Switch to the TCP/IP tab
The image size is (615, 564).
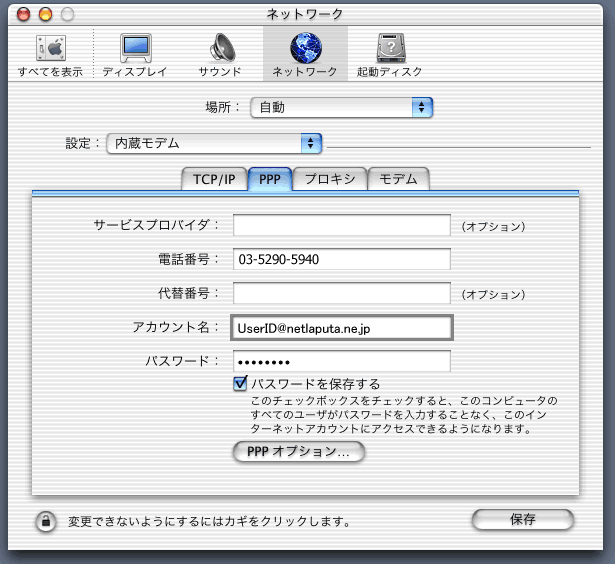click(x=214, y=179)
